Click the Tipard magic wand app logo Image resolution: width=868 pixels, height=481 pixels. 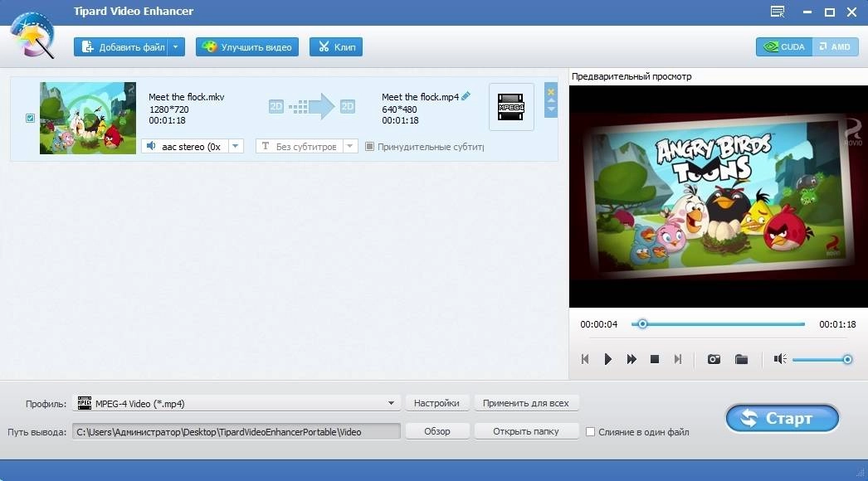[x=32, y=34]
